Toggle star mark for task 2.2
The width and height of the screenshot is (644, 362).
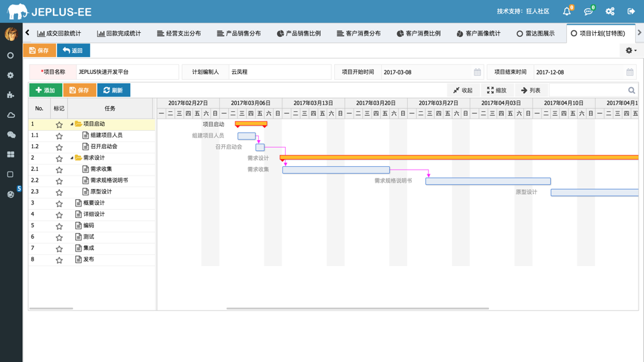coord(59,180)
